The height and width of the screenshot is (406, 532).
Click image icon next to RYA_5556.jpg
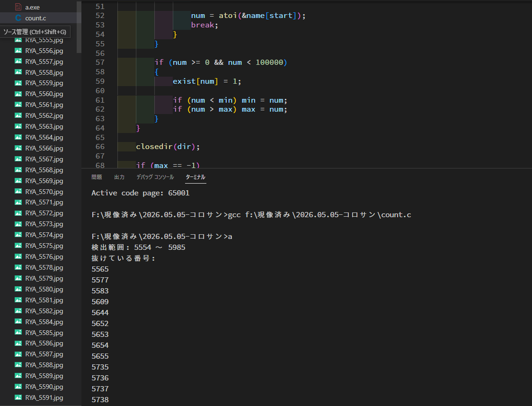point(18,51)
